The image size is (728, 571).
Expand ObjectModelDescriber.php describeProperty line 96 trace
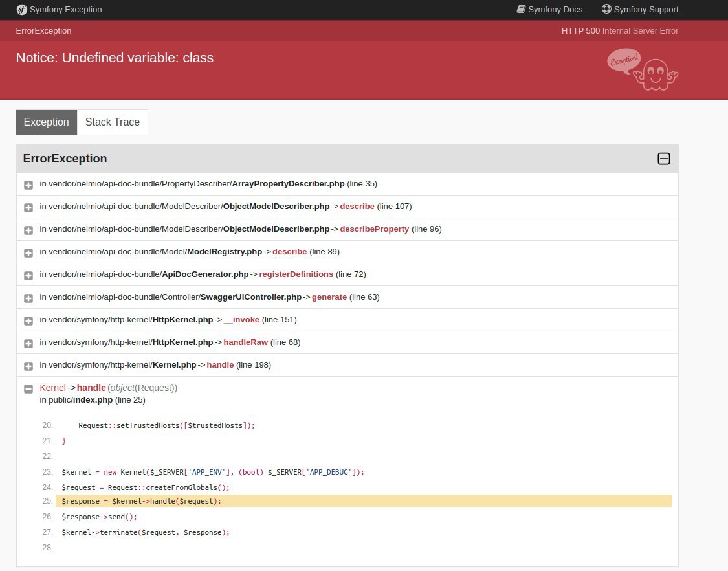(28, 230)
